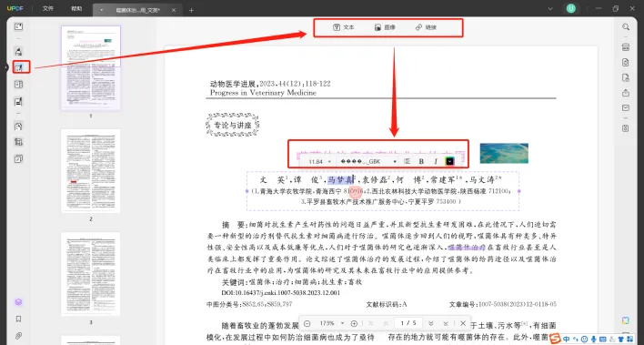Click the highlighted author name 马梦真

point(341,179)
